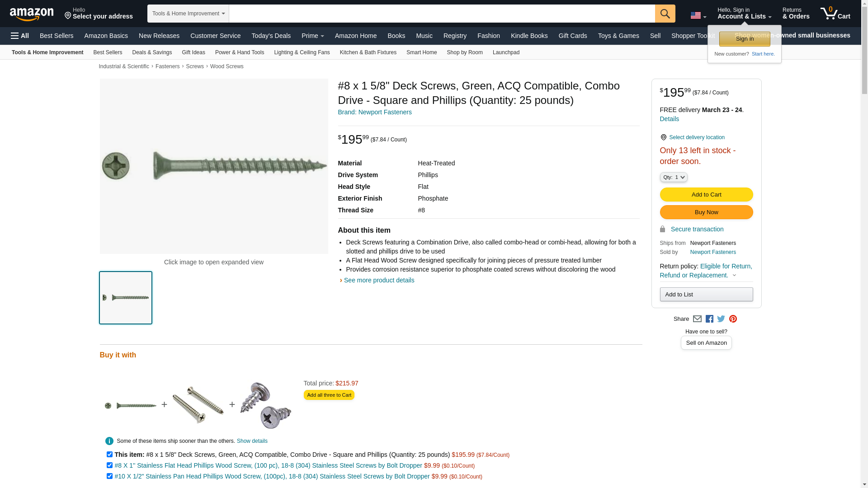Click the search magnifier button
This screenshot has height=488, width=868.
(x=665, y=14)
